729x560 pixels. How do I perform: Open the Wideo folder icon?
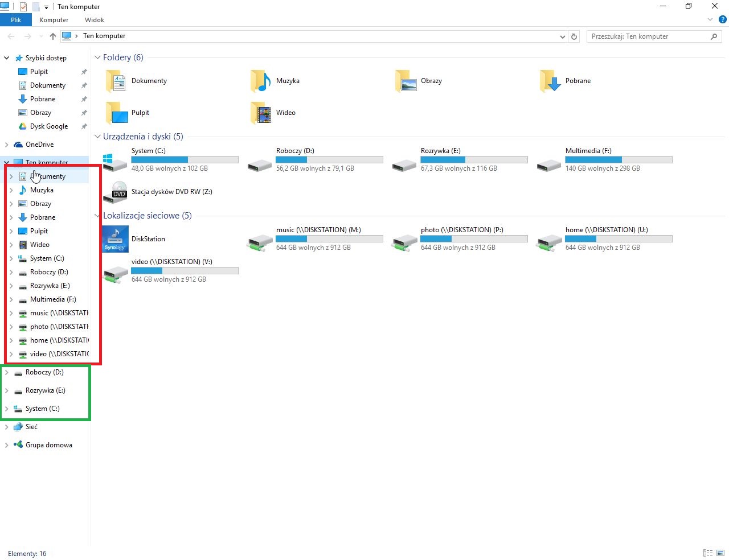tap(261, 113)
